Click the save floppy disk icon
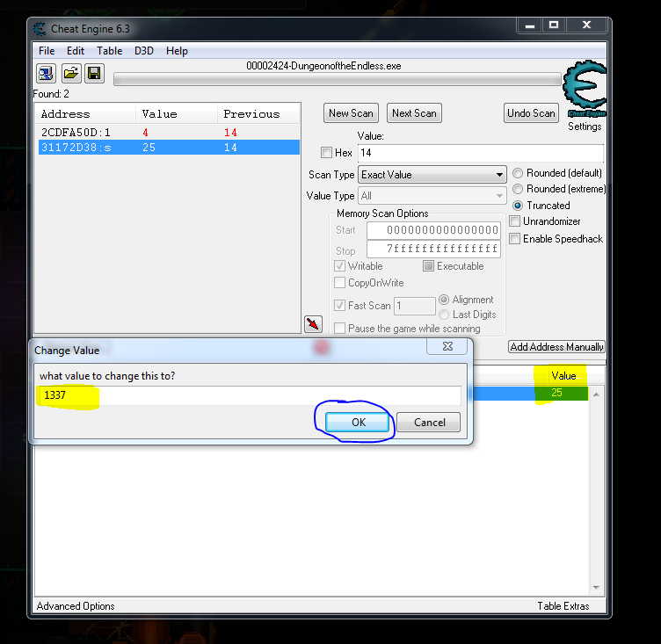This screenshot has height=644, width=661. coord(94,74)
